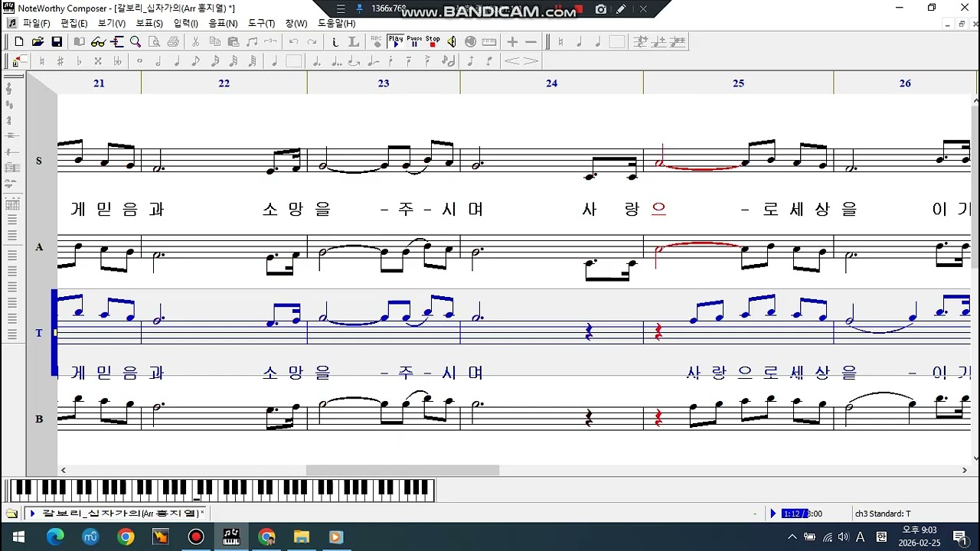Click measure number 24 in ruler
Image resolution: width=980 pixels, height=551 pixels.
click(x=551, y=83)
